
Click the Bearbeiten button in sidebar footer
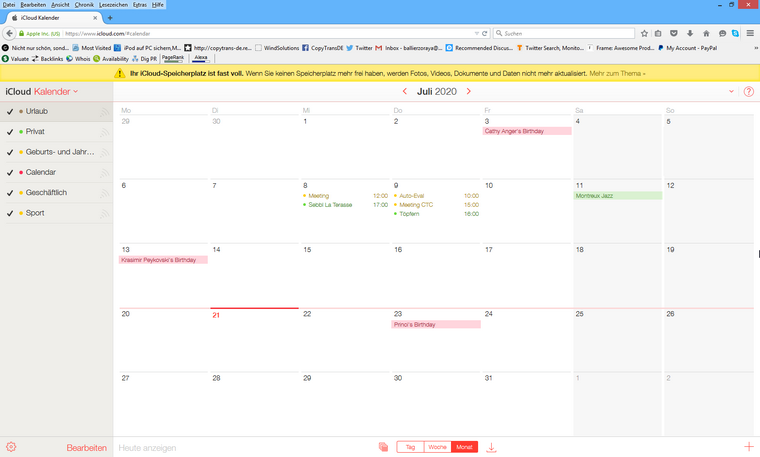(x=86, y=447)
